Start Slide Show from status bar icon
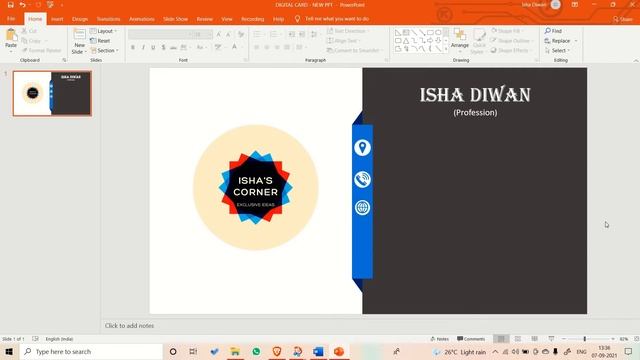The width and height of the screenshot is (640, 360). click(551, 339)
